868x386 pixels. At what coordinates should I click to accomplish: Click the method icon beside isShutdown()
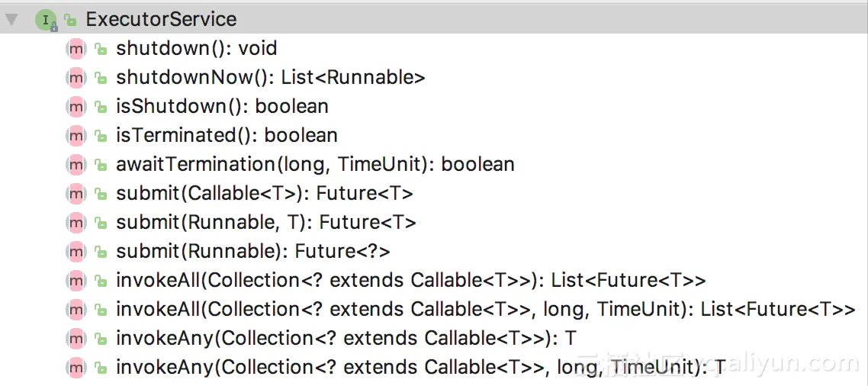(x=76, y=107)
